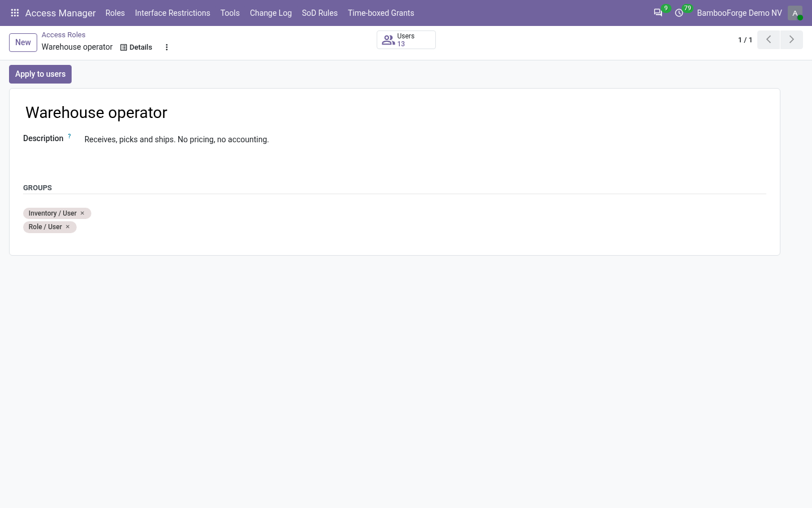812x508 pixels.
Task: Go to next record arrow
Action: [x=792, y=40]
